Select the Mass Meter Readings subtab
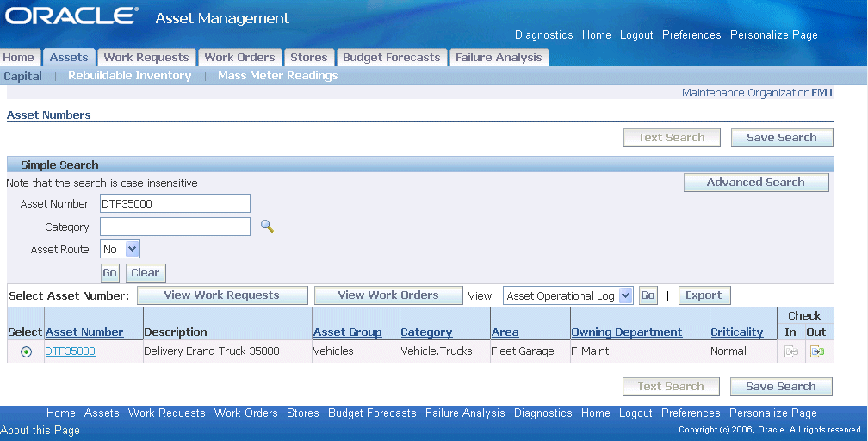Viewport: 868px width, 441px height. (x=277, y=75)
